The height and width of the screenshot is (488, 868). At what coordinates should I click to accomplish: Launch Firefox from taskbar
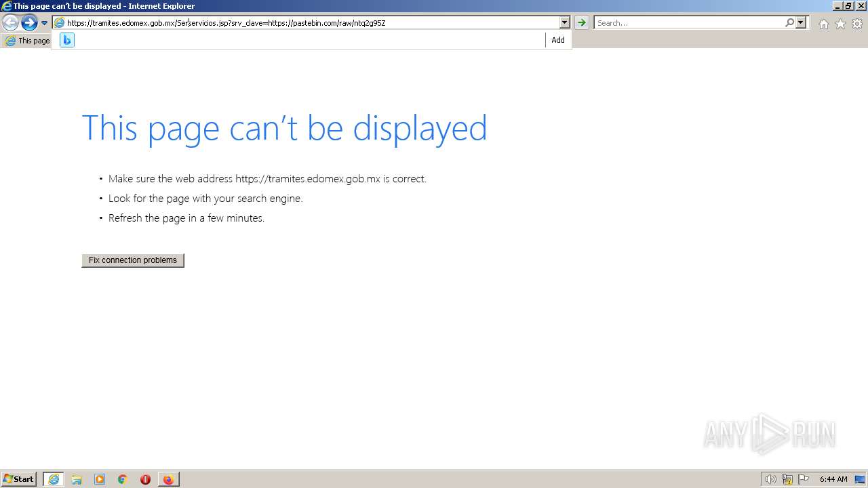pyautogui.click(x=168, y=479)
